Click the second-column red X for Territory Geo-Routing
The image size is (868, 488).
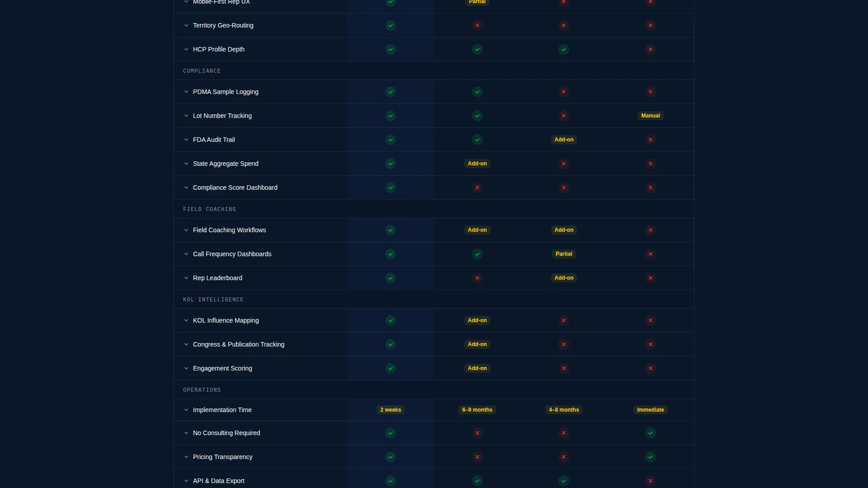pos(477,25)
